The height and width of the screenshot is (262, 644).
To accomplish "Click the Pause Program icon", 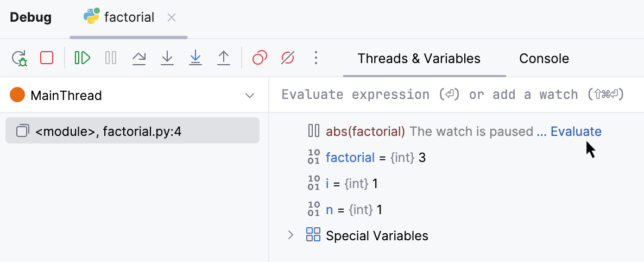I will tap(111, 58).
